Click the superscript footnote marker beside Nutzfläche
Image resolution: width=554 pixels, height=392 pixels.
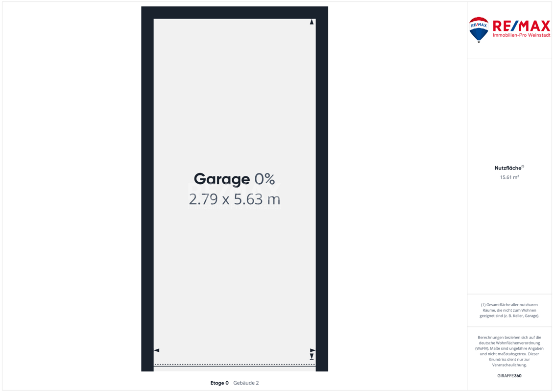point(523,167)
